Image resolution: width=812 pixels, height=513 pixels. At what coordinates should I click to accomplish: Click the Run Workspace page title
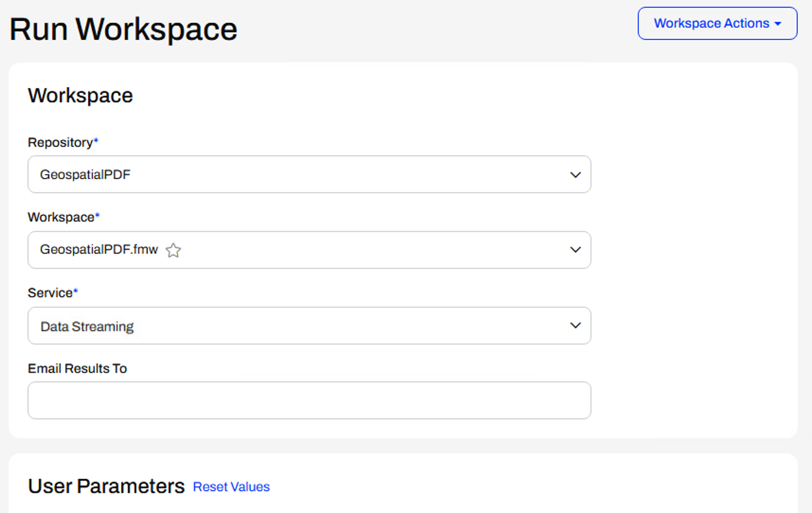[x=124, y=29]
